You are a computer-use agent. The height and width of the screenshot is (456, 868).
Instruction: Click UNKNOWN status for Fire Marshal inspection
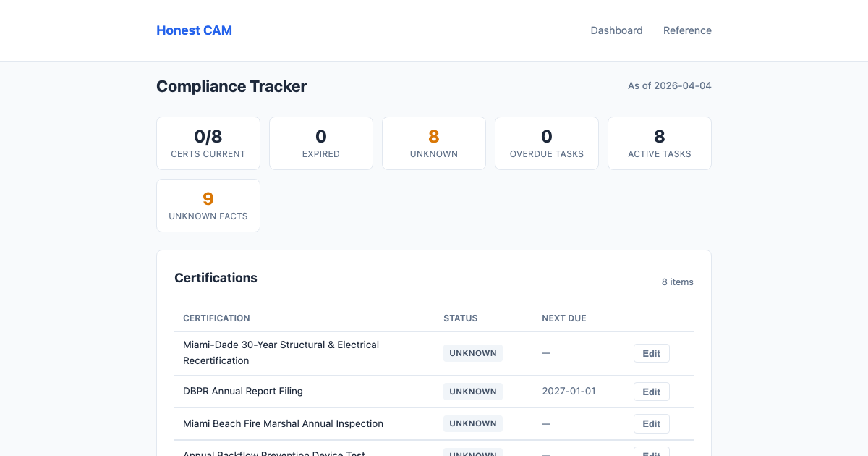coord(473,423)
